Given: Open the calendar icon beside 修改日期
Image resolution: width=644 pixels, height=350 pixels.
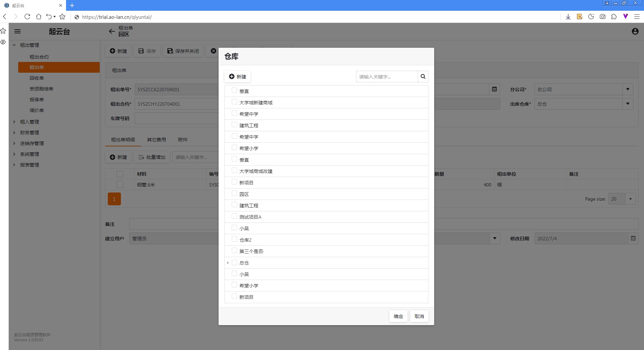Looking at the screenshot, I should (x=633, y=238).
